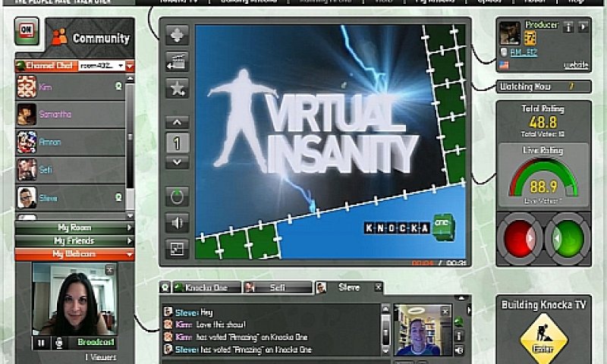Expand the My Room section

[74, 227]
